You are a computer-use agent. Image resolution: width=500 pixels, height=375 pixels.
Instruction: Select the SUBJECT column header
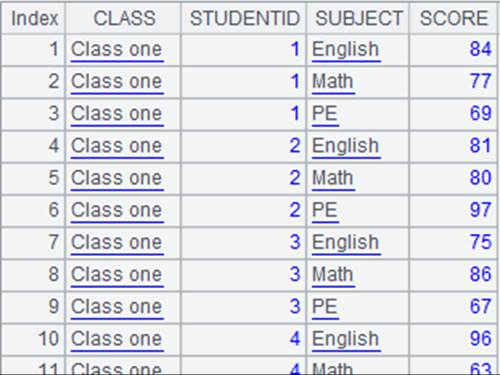point(358,18)
